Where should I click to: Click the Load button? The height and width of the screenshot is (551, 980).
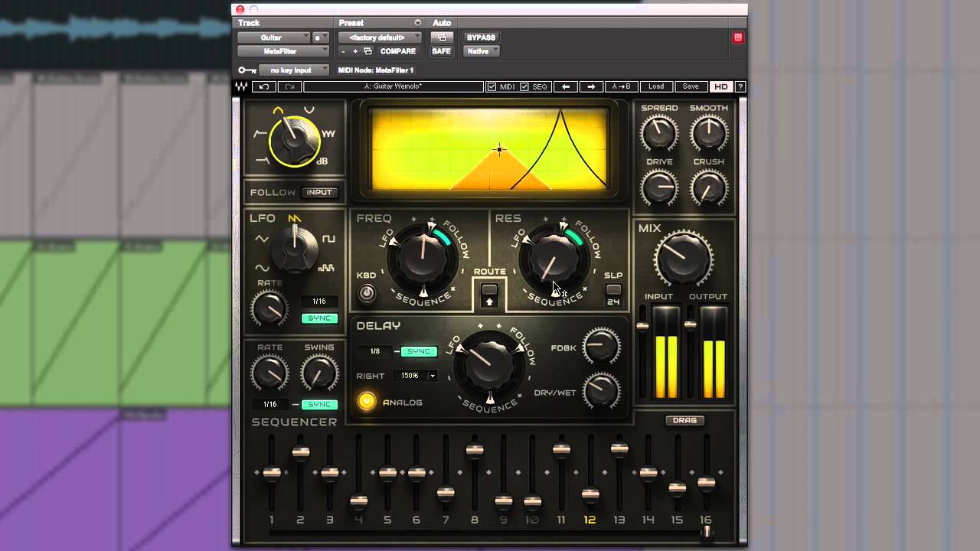[656, 86]
